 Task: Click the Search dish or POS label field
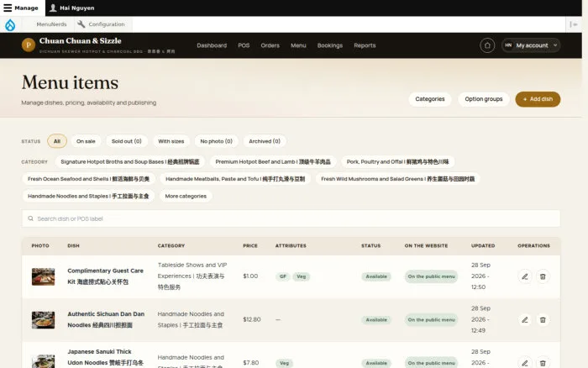[291, 218]
